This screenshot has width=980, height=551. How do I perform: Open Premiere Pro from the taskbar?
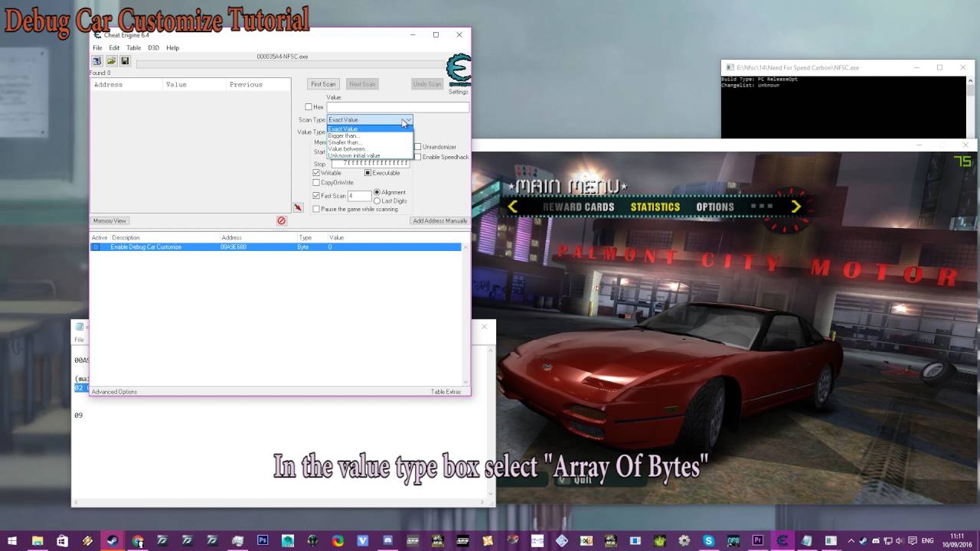coord(758,540)
